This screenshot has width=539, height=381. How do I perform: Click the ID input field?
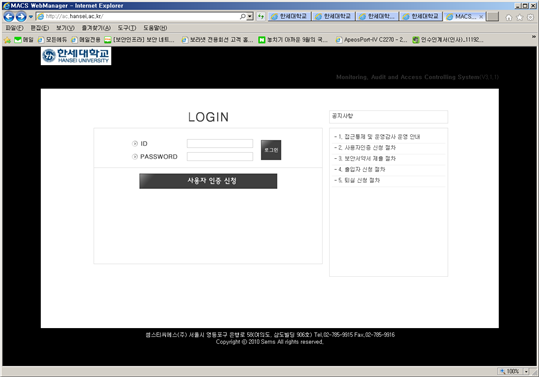pos(220,143)
